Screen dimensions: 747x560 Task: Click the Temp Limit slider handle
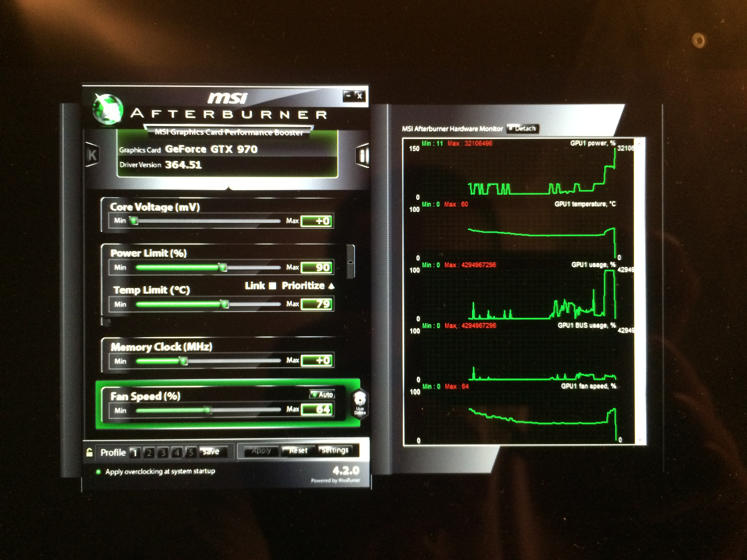pyautogui.click(x=225, y=304)
